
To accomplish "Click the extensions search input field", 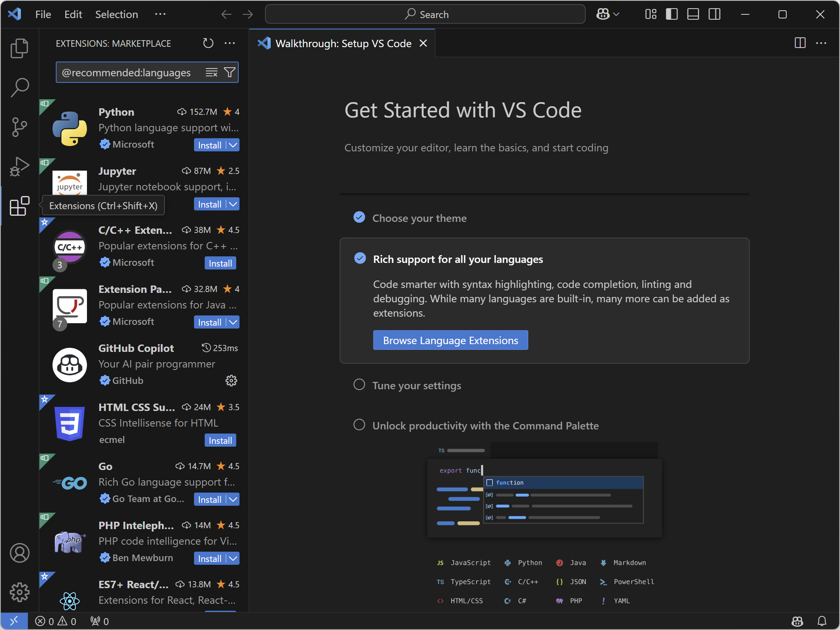I will 127,73.
